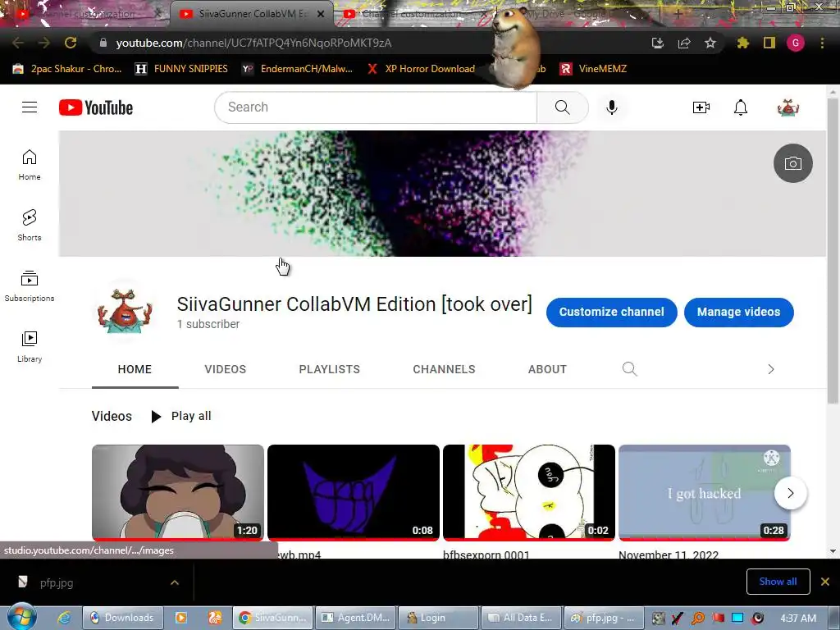
Task: Open the account avatar menu on YouTube
Action: pos(788,107)
